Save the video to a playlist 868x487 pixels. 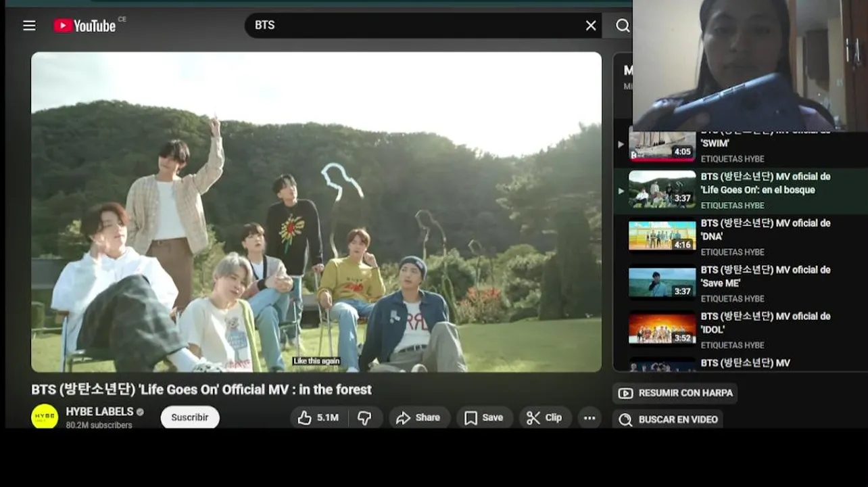pyautogui.click(x=484, y=418)
